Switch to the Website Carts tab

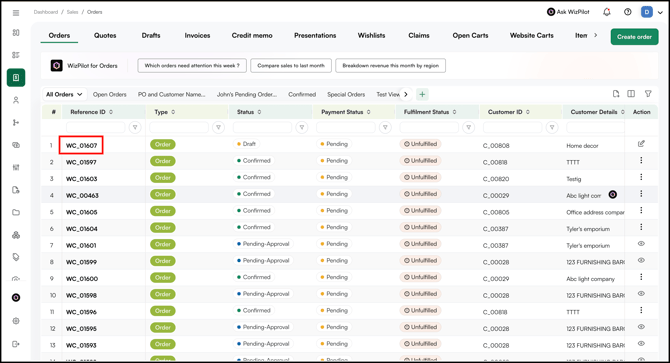point(532,35)
